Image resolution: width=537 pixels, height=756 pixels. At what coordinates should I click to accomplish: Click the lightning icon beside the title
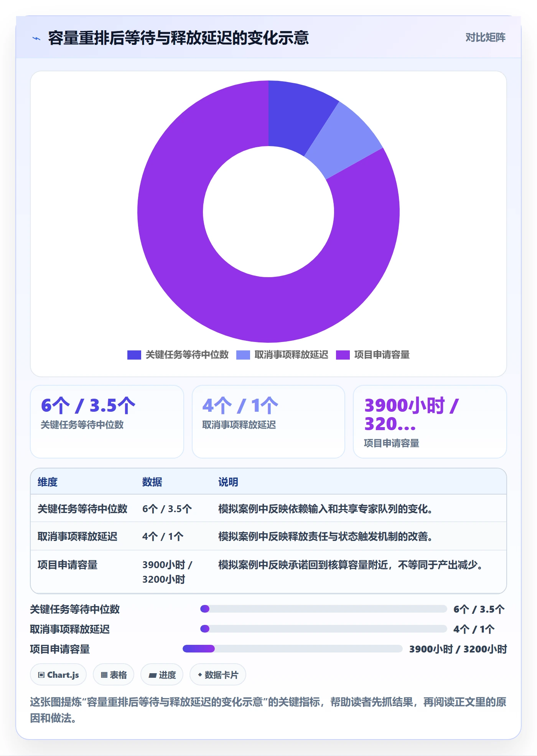(x=36, y=38)
